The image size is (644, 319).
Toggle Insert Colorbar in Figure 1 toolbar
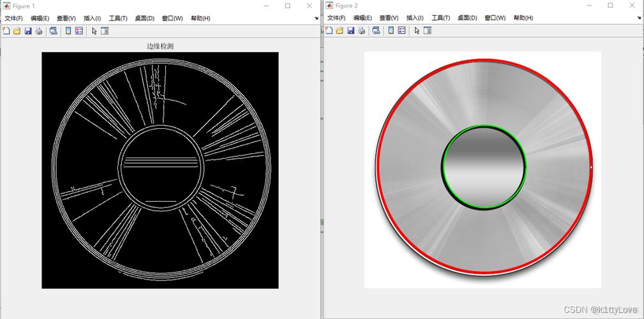(x=68, y=31)
